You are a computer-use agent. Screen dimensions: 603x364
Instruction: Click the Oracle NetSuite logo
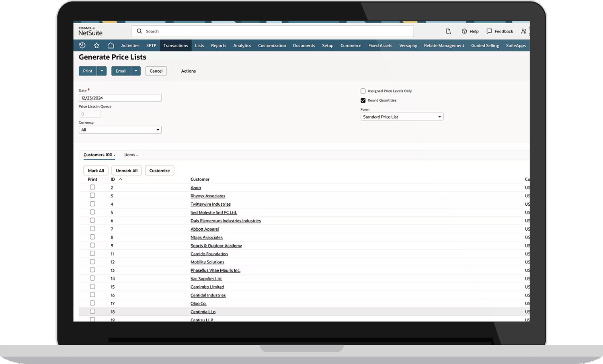[90, 31]
